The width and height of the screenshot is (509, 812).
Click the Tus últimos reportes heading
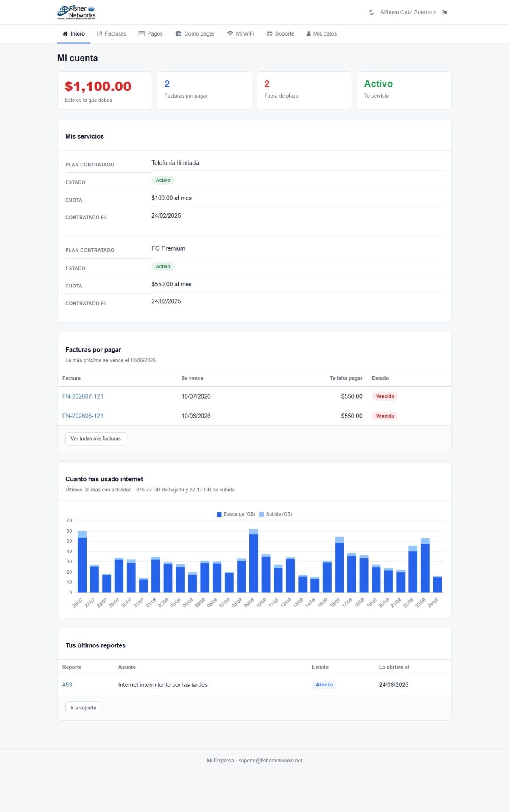[95, 645]
